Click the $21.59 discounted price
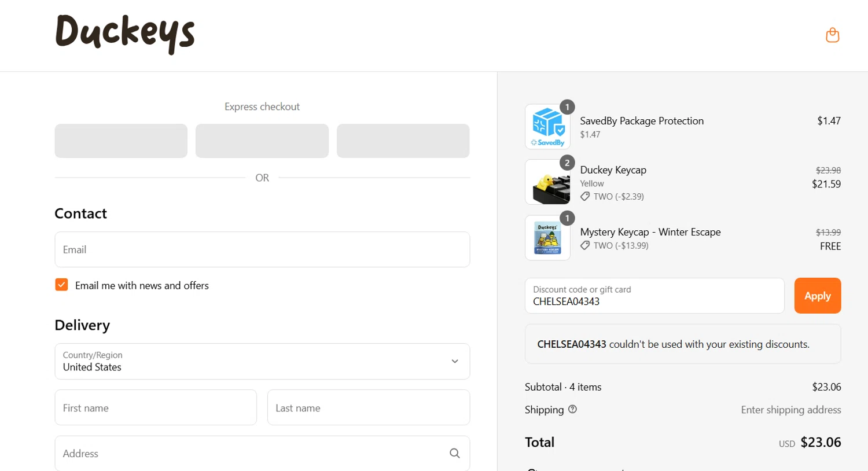 click(x=826, y=184)
